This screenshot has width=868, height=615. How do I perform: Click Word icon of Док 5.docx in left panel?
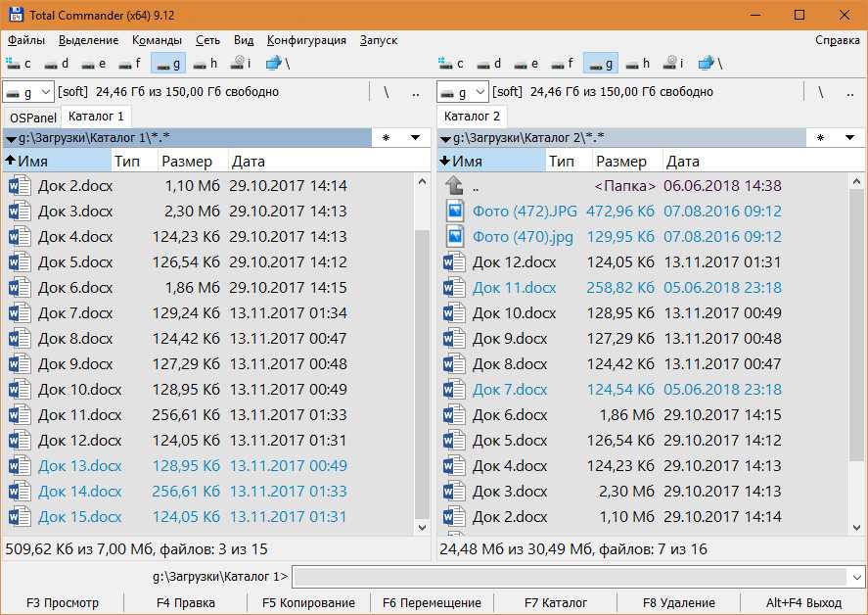[20, 262]
